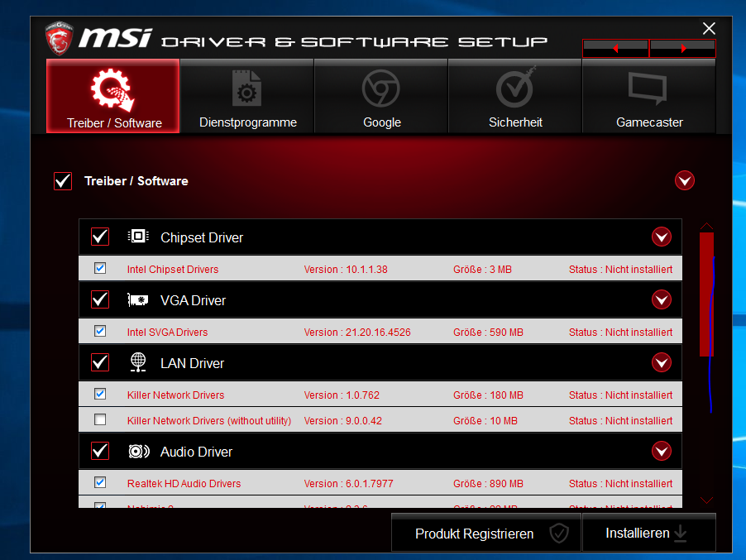This screenshot has height=560, width=746.
Task: Click the VGA Driver group label
Action: (194, 300)
